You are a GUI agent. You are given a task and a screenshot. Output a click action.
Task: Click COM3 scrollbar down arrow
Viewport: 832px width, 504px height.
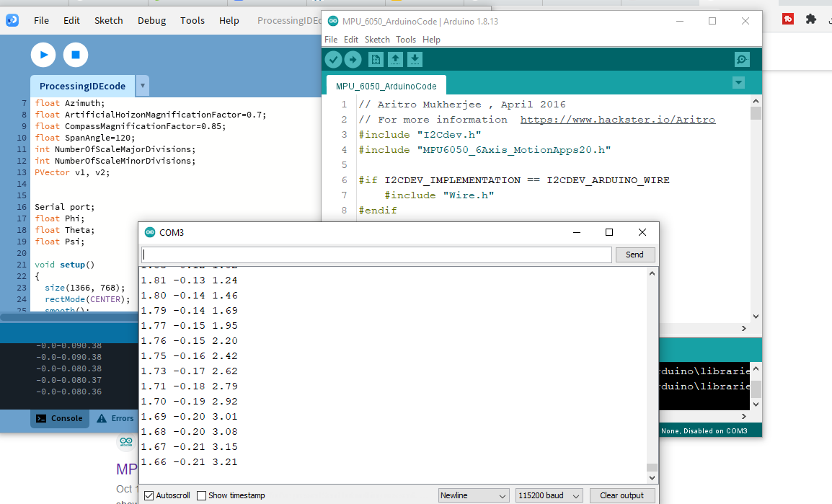[x=652, y=477]
